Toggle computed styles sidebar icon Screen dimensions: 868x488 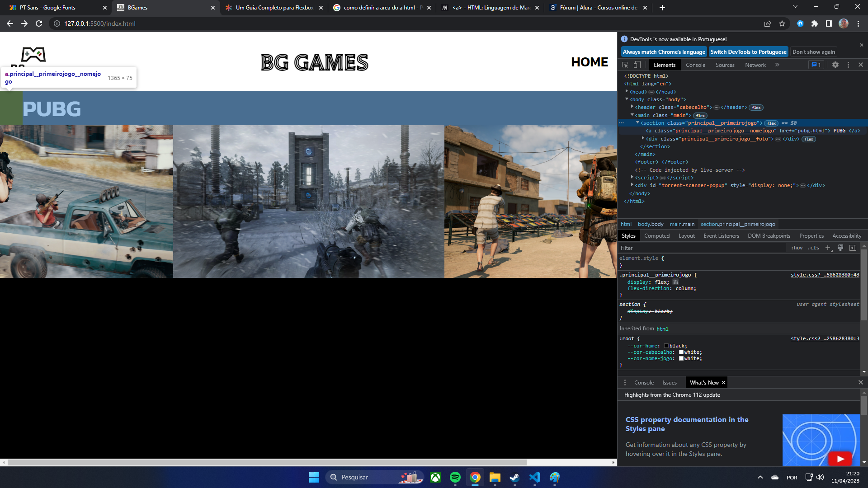click(853, 248)
